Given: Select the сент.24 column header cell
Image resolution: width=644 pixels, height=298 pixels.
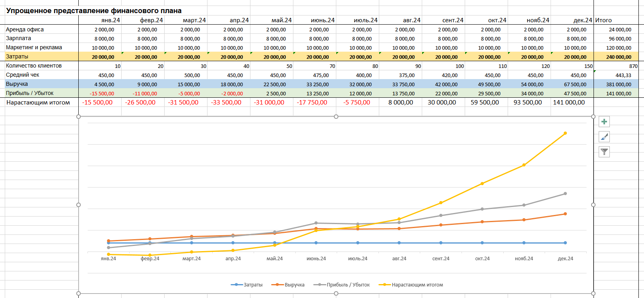Looking at the screenshot, I should pyautogui.click(x=444, y=20).
